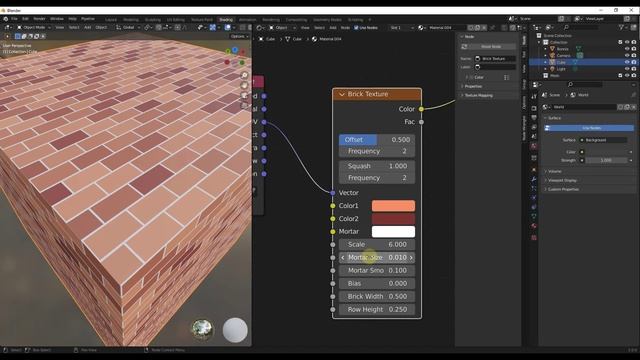Image resolution: width=640 pixels, height=360 pixels.
Task: Toggle Show Overlays button in viewport header
Action: (228, 28)
